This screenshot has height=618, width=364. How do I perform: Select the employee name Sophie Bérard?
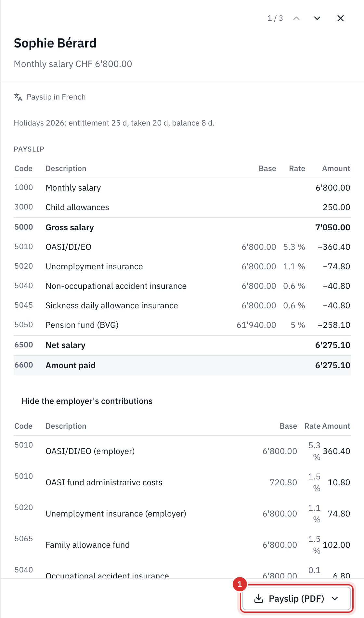pyautogui.click(x=55, y=43)
